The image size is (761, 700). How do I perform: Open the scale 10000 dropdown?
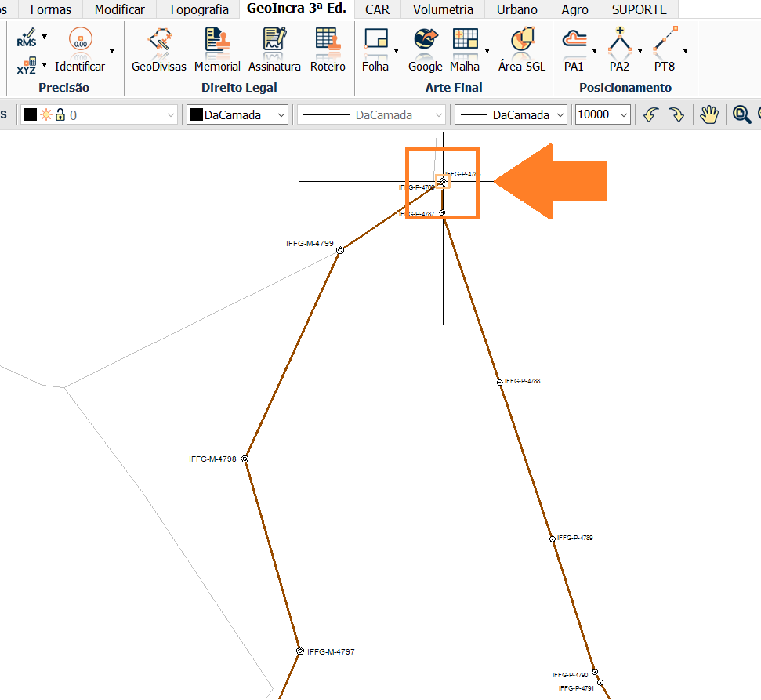coord(602,114)
